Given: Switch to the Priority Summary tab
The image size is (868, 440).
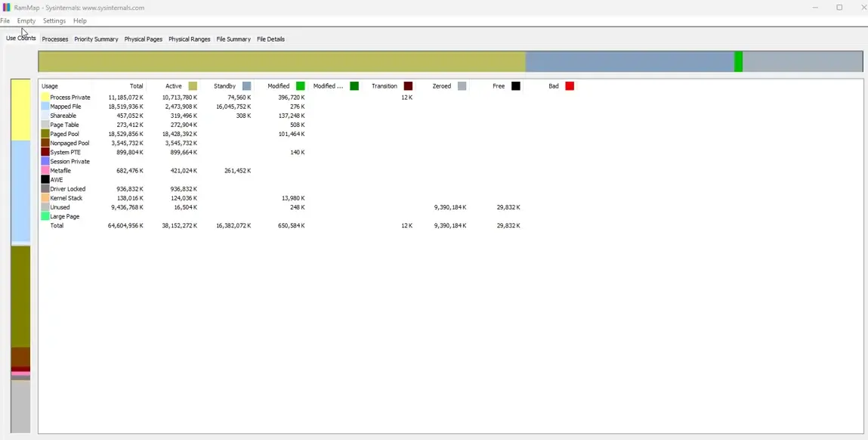Looking at the screenshot, I should click(96, 39).
